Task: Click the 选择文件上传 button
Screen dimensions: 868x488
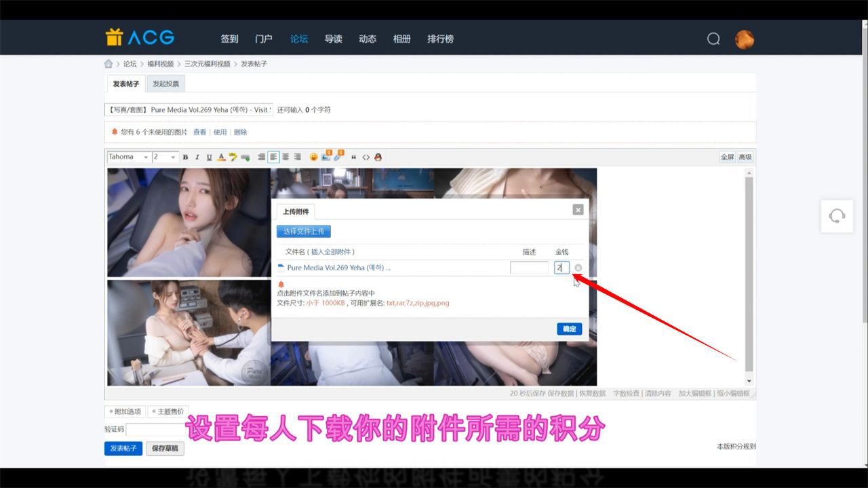Action: tap(303, 232)
